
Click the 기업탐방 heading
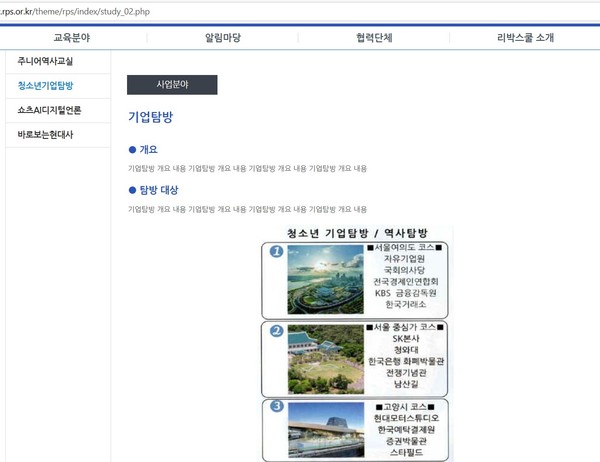[150, 117]
